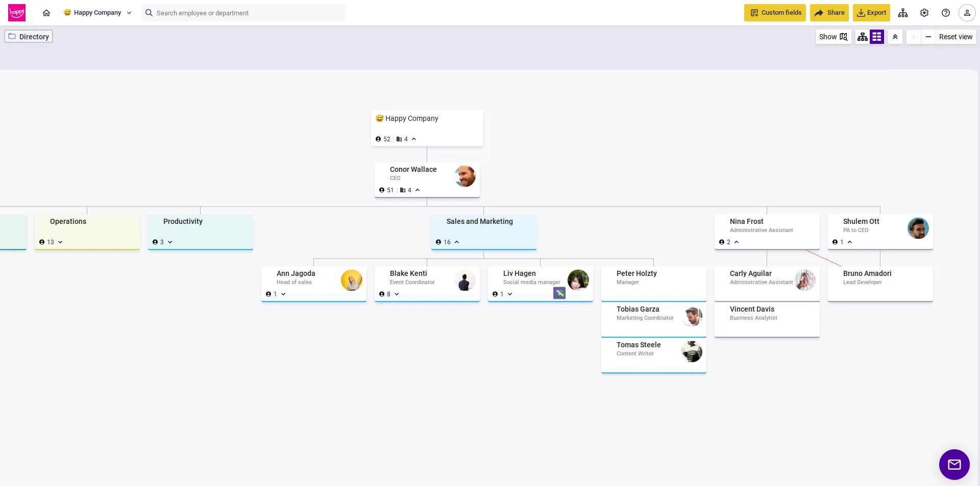Focus the Search employee or department field

244,13
